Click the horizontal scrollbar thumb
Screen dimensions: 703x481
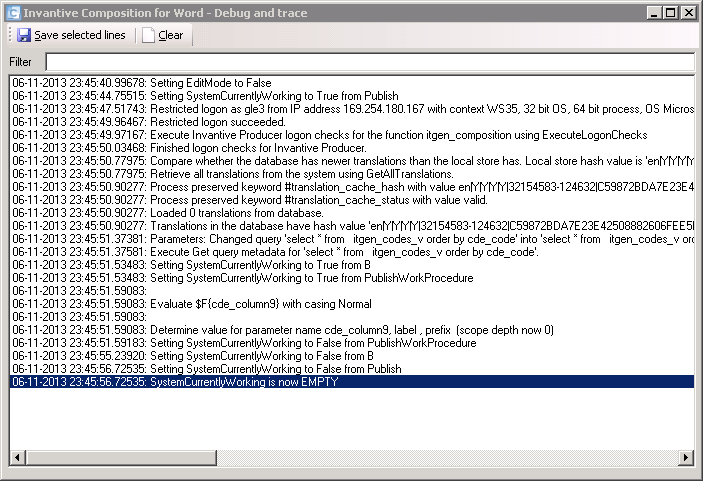pyautogui.click(x=121, y=458)
